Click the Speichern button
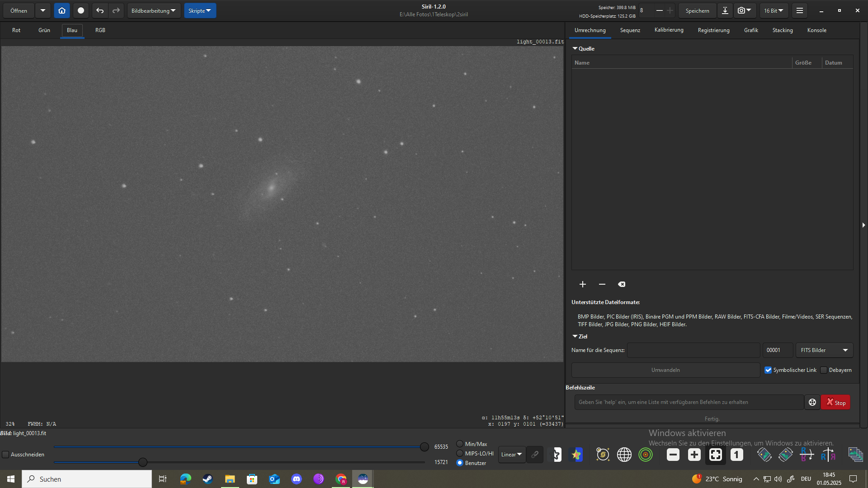This screenshot has width=868, height=488. tap(697, 10)
